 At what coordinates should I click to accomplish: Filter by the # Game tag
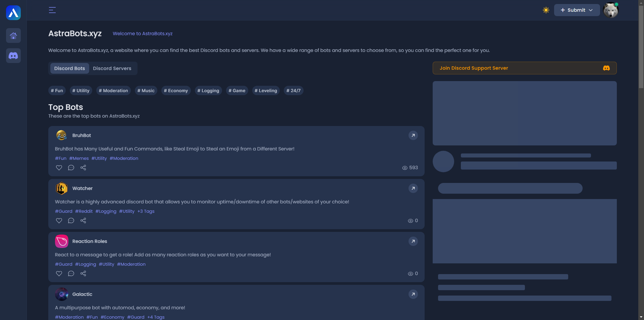tap(237, 90)
